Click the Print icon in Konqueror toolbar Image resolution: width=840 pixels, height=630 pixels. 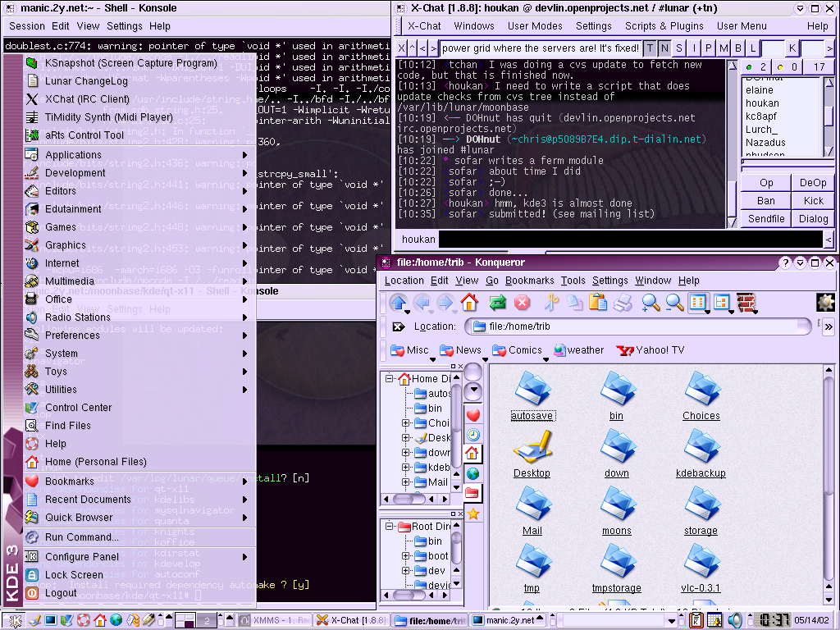tap(623, 303)
